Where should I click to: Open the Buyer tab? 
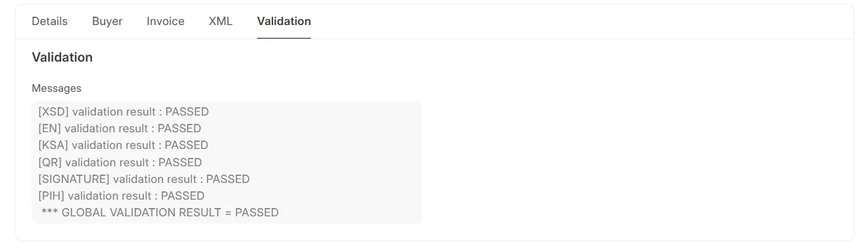coord(107,21)
